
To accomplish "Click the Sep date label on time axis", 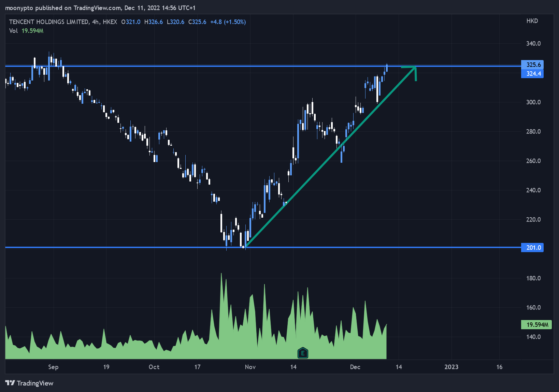I will (53, 367).
